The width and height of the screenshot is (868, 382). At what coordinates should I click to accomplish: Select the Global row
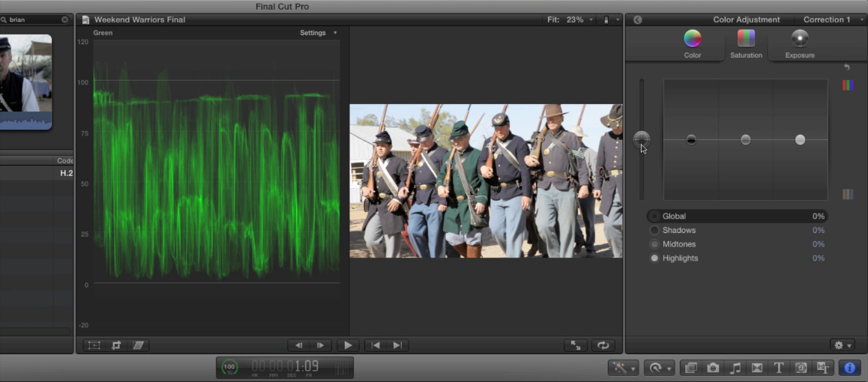click(738, 216)
